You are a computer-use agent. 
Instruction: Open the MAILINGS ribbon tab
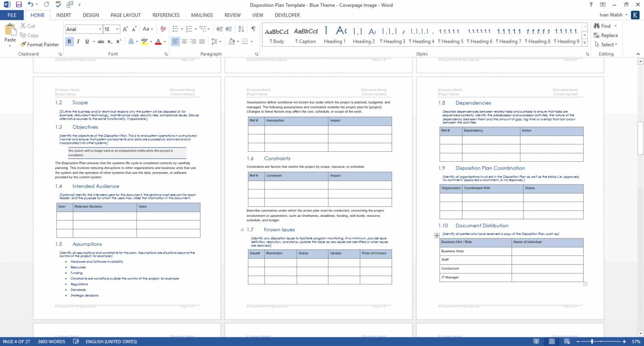[x=202, y=15]
